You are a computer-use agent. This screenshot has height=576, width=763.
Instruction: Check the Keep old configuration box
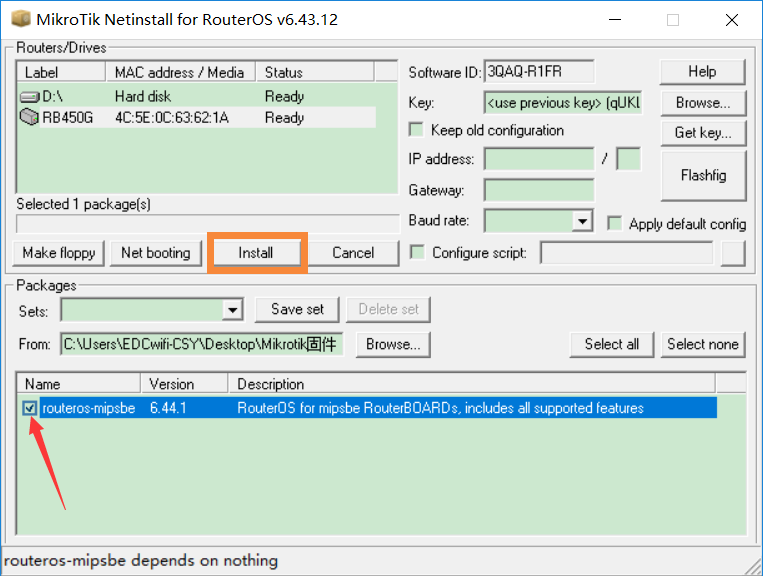pos(416,129)
